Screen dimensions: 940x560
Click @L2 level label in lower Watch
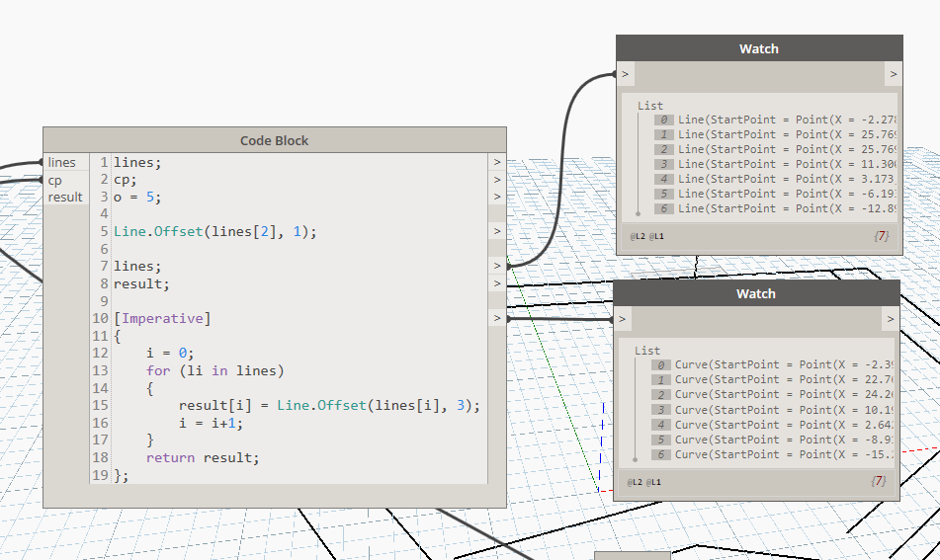click(635, 482)
